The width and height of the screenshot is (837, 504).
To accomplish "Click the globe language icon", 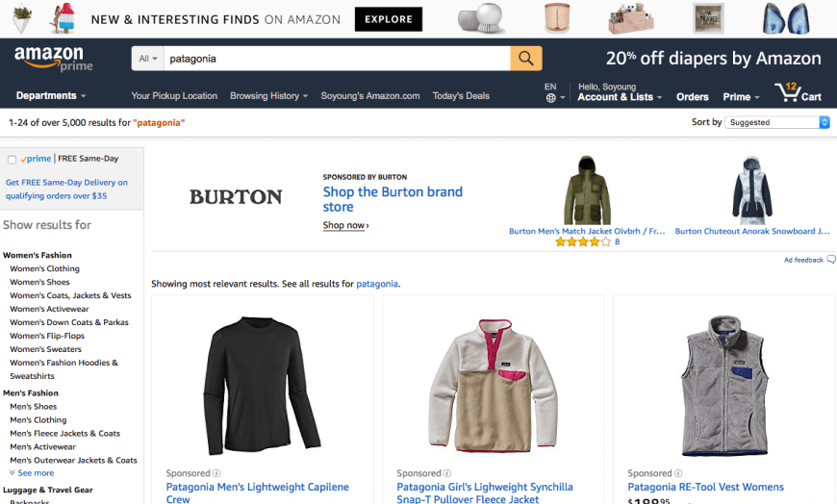I will coord(551,98).
